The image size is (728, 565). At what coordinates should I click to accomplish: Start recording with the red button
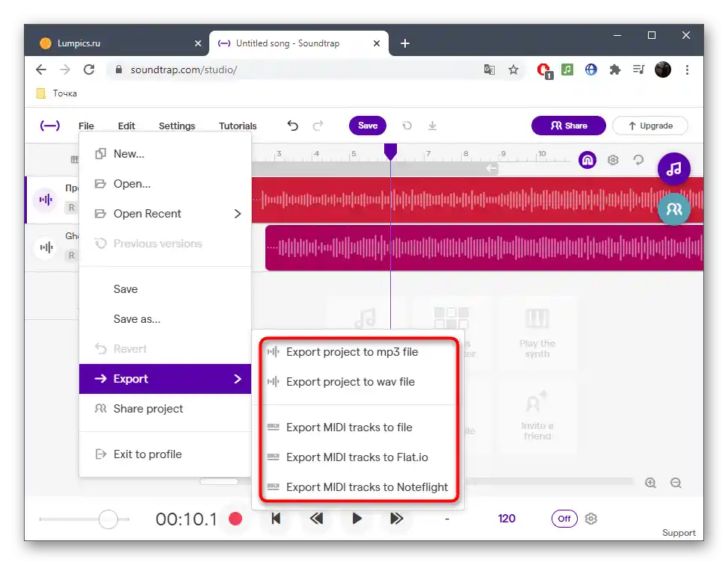click(235, 519)
